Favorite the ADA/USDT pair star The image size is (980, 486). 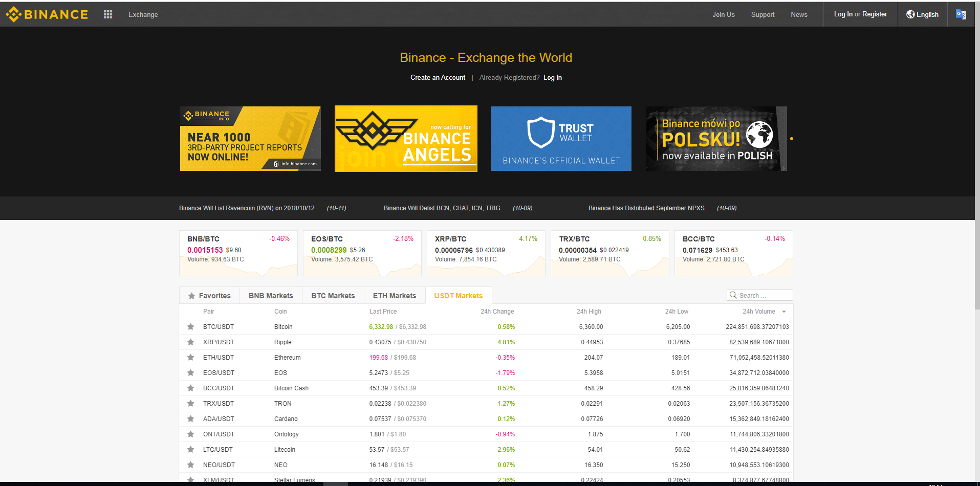click(x=191, y=419)
